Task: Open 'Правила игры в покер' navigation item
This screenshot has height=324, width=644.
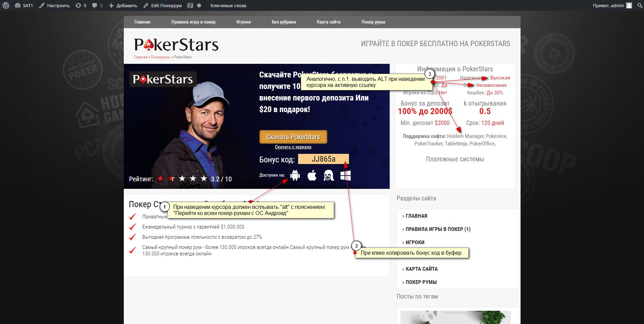Action: [x=193, y=22]
